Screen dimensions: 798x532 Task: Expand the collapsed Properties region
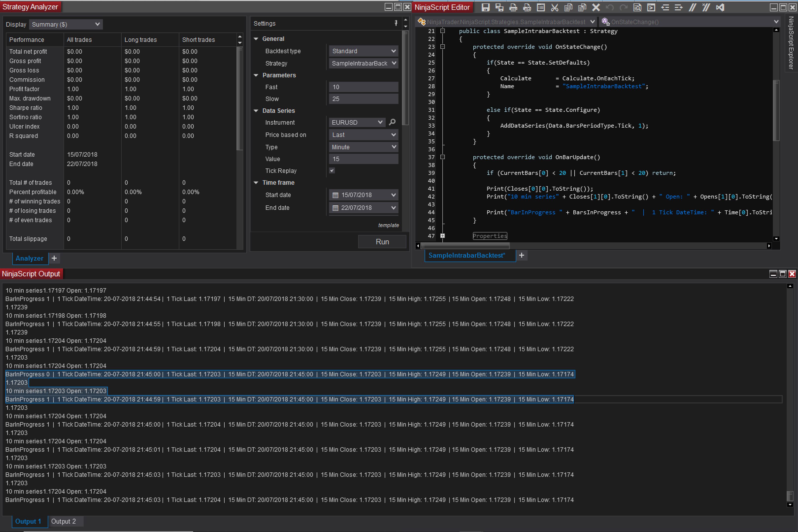point(442,236)
